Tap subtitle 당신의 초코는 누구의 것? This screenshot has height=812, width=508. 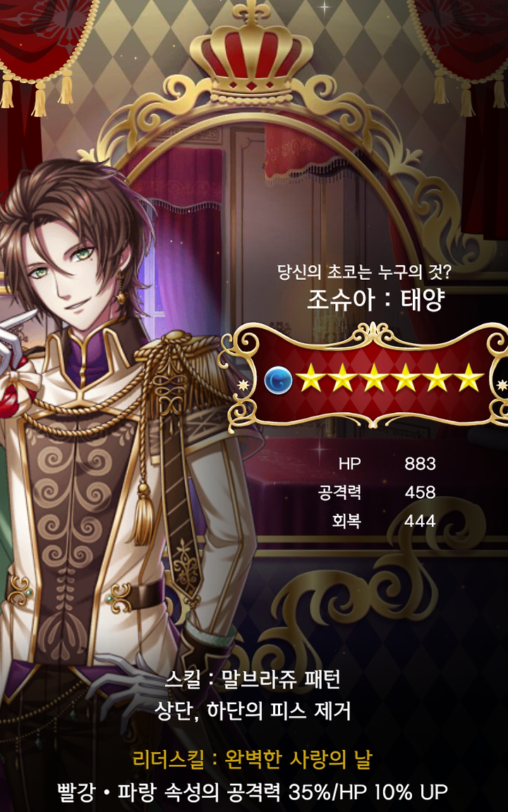364,273
